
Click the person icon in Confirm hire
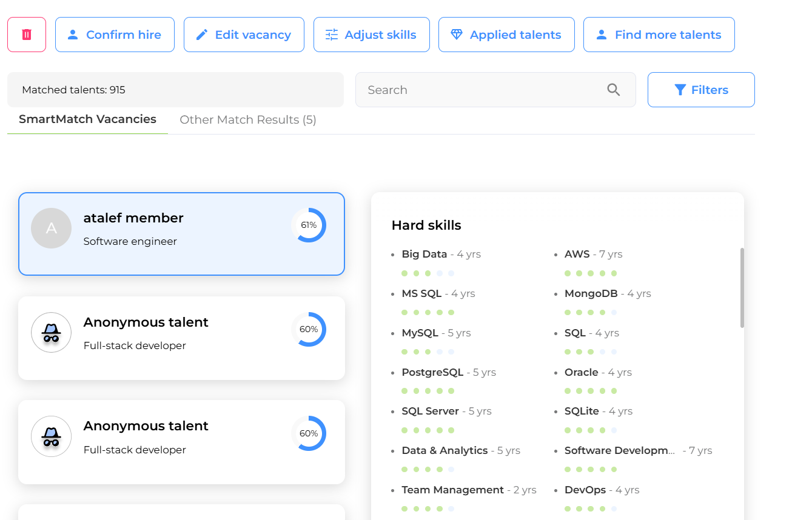73,35
